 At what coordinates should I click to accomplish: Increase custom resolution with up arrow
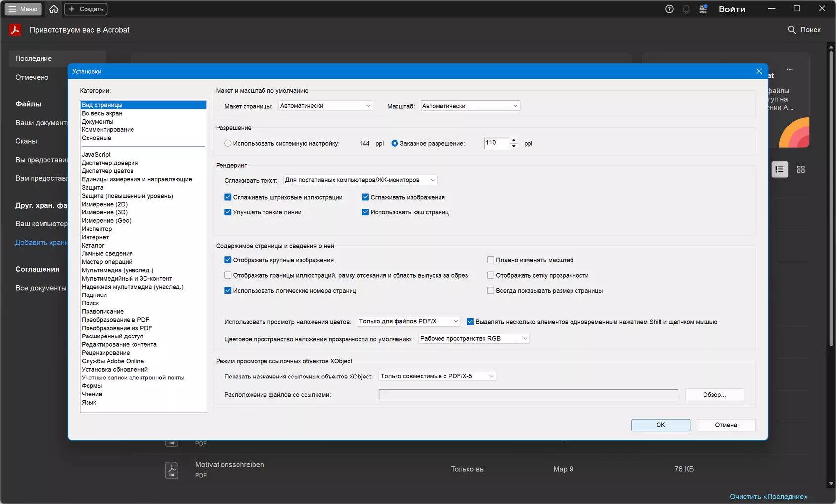tap(514, 140)
